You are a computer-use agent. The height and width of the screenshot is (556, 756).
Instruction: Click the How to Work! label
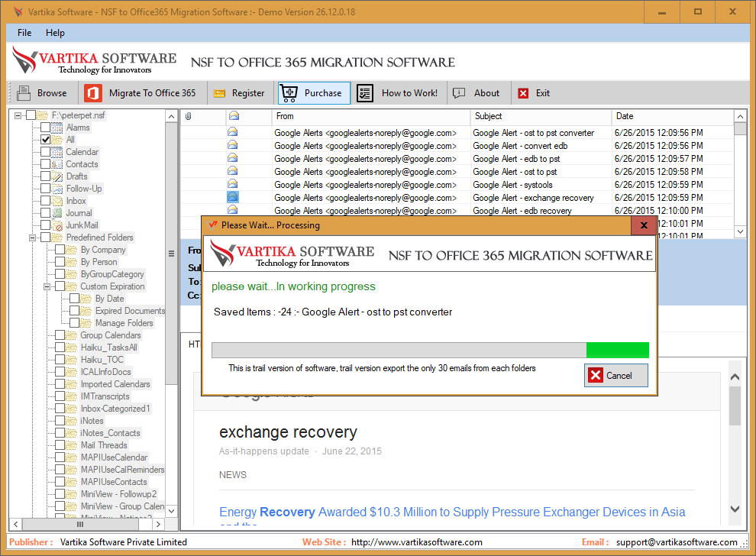click(x=410, y=93)
